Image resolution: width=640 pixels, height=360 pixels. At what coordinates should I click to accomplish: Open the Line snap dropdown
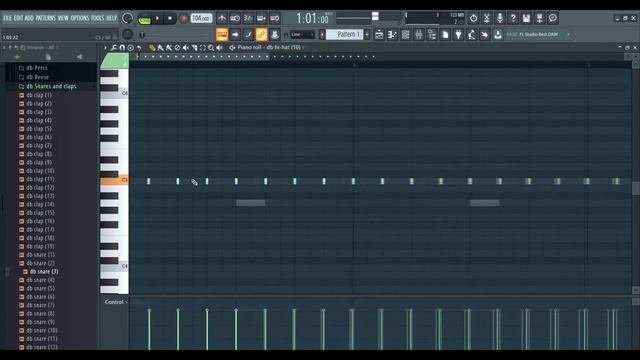pos(302,35)
